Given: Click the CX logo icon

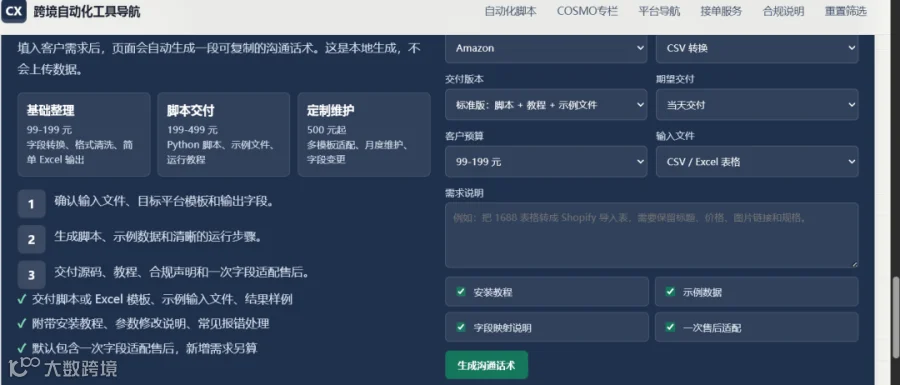Looking at the screenshot, I should pos(14,11).
